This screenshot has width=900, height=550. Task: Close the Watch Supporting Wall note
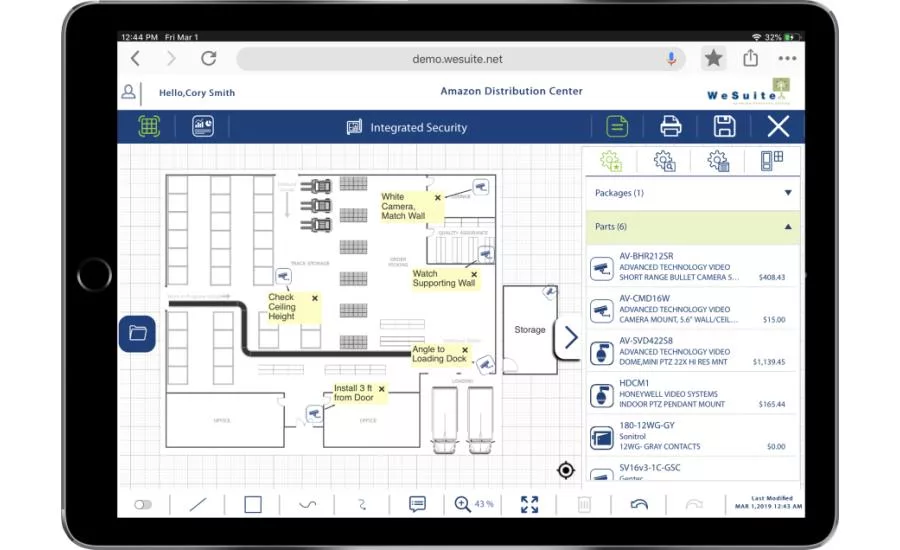474,274
